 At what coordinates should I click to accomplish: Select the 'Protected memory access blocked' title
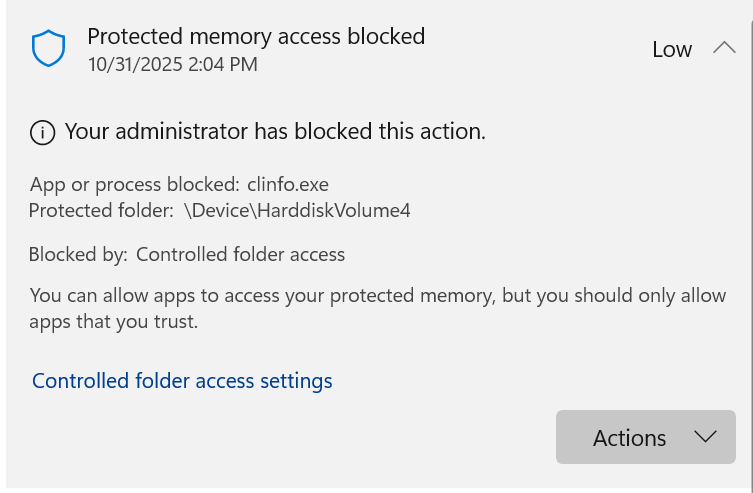[x=256, y=37]
